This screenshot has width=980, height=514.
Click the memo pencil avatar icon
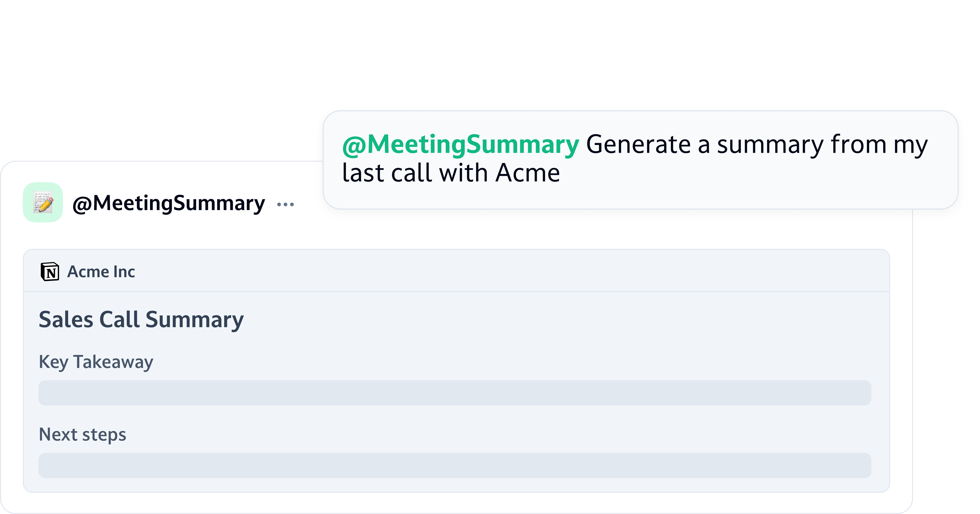pos(43,202)
